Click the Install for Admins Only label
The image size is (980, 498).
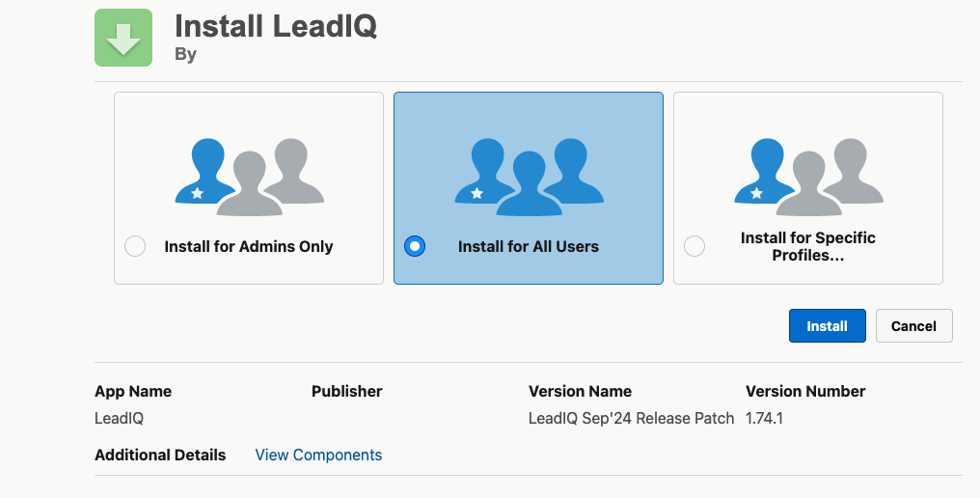tap(249, 246)
